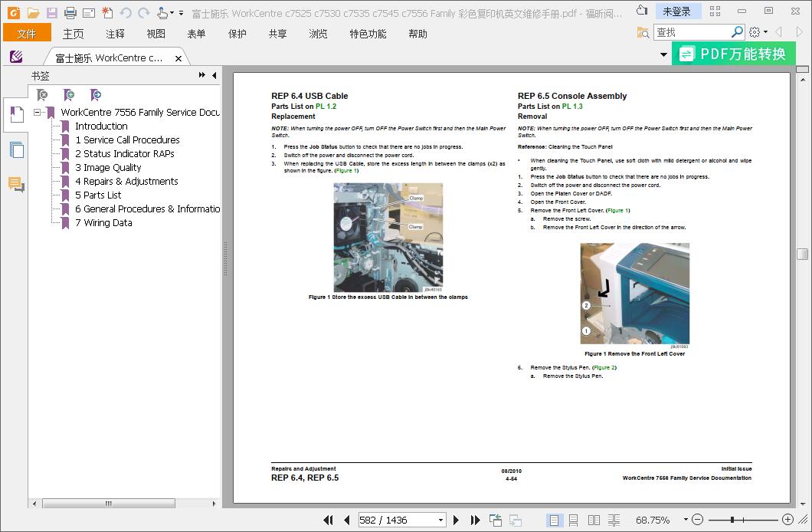Click the delete bookmark icon
Image resolution: width=812 pixels, height=532 pixels.
click(x=42, y=95)
